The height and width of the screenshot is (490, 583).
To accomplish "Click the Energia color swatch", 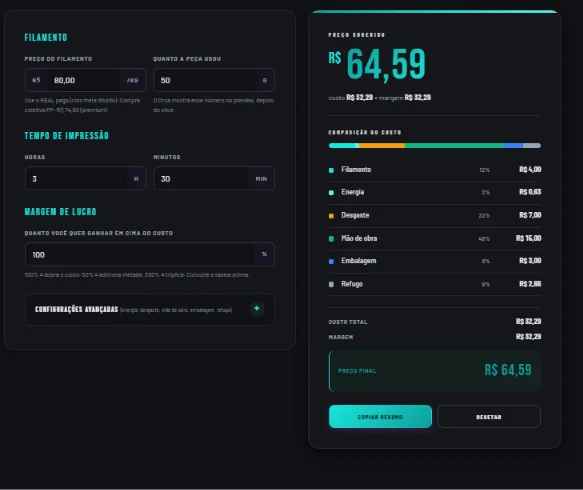I will (x=331, y=193).
